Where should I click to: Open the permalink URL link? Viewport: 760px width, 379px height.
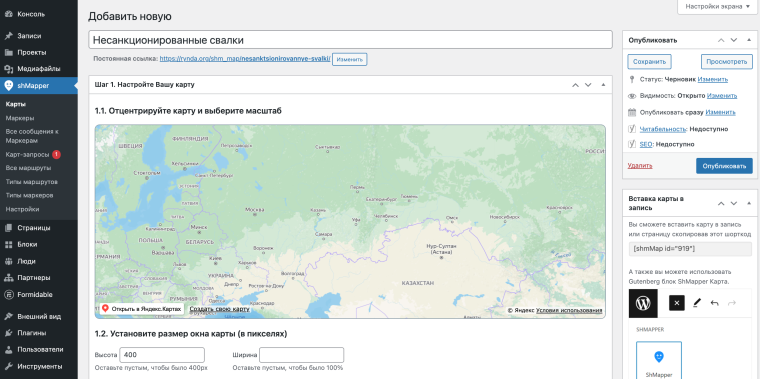(245, 59)
